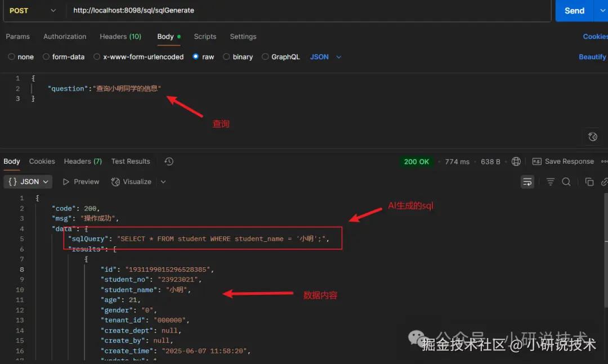The image size is (608, 364).
Task: Click the network globe icon
Action: (x=516, y=161)
